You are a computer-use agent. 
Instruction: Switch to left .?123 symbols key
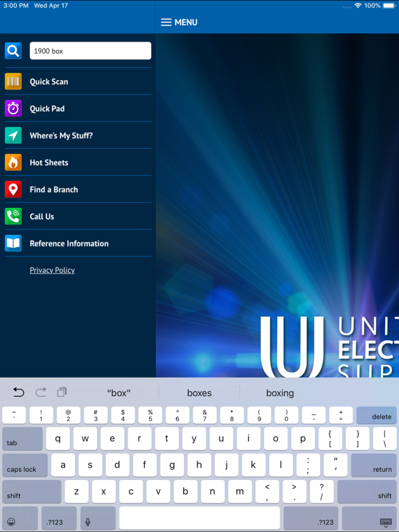point(59,518)
